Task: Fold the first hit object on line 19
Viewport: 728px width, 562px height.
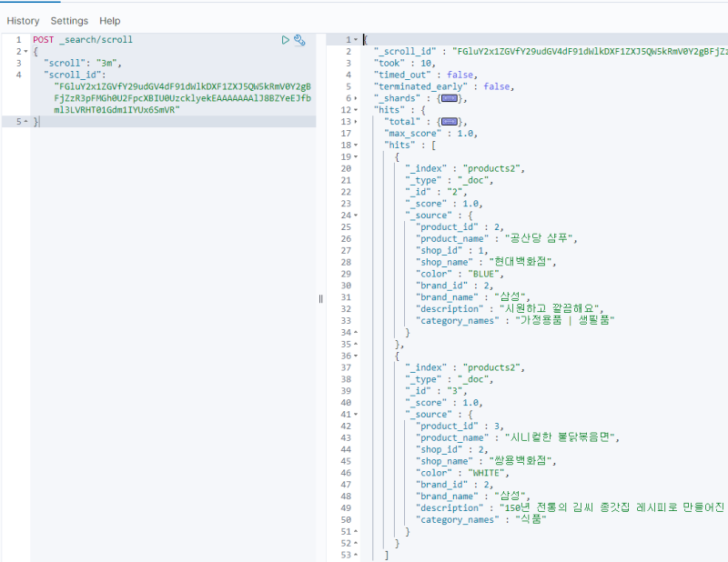Action: click(x=355, y=156)
